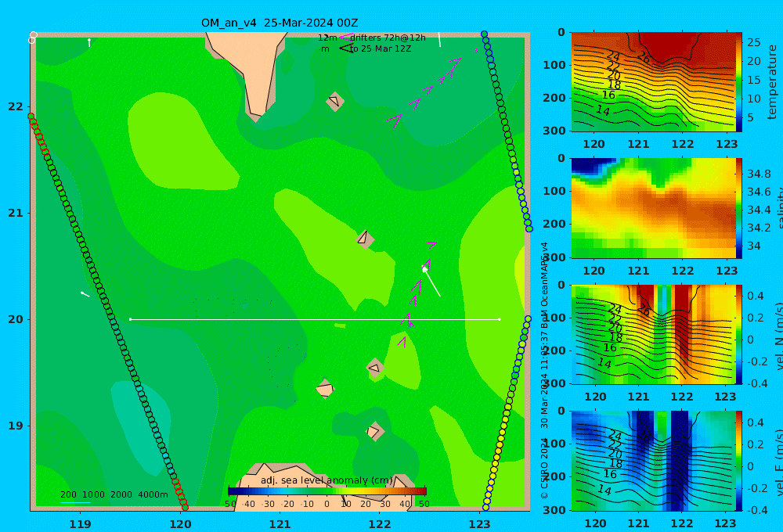Click the black arrow legend symbol
This screenshot has height=532, width=783.
(346, 49)
